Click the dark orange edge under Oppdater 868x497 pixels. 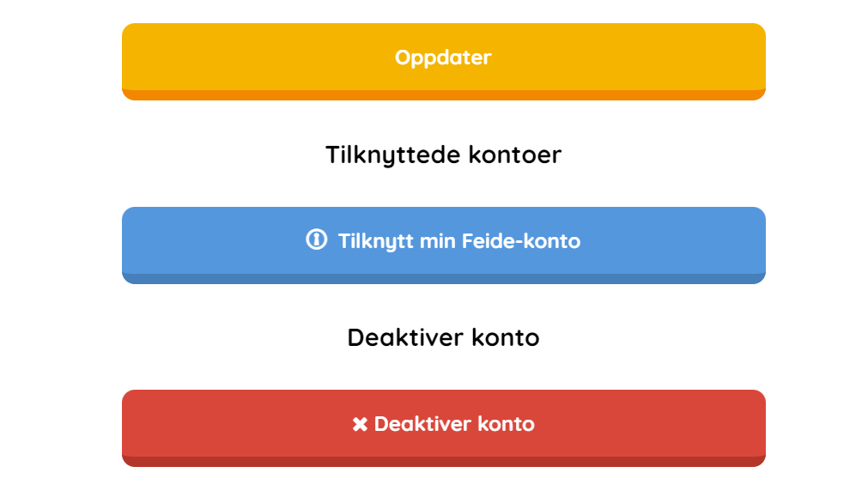click(x=443, y=95)
